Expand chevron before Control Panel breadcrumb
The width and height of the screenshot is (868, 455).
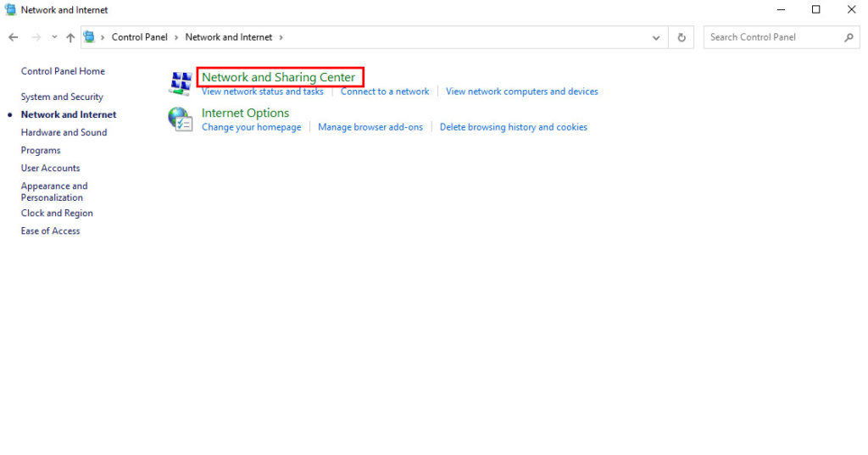click(103, 37)
